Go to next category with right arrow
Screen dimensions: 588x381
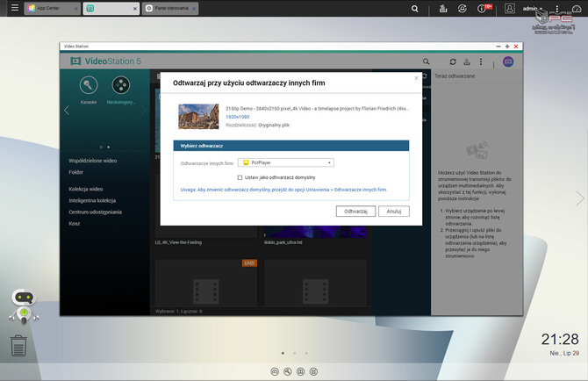click(144, 111)
